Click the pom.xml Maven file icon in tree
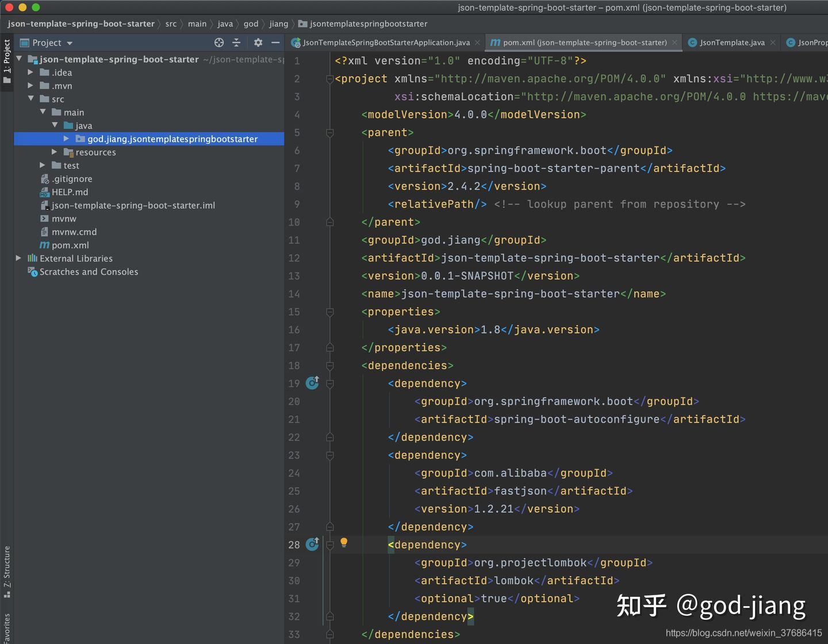828x644 pixels. click(44, 245)
